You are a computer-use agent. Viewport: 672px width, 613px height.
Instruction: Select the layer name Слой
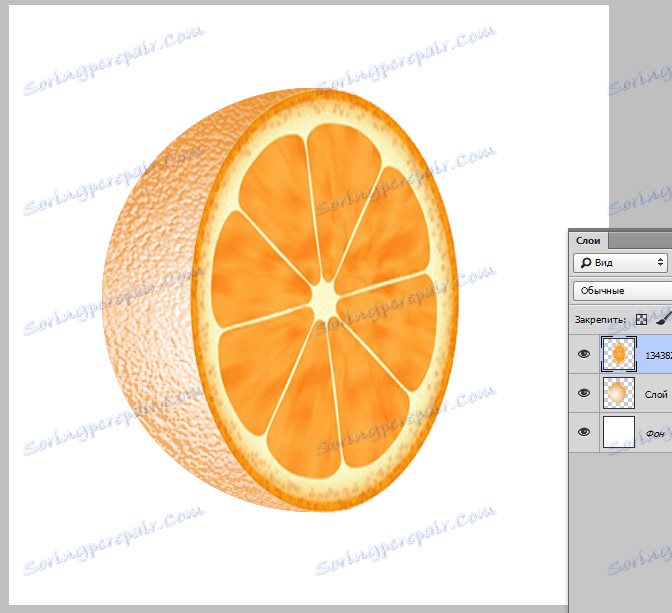pos(656,394)
